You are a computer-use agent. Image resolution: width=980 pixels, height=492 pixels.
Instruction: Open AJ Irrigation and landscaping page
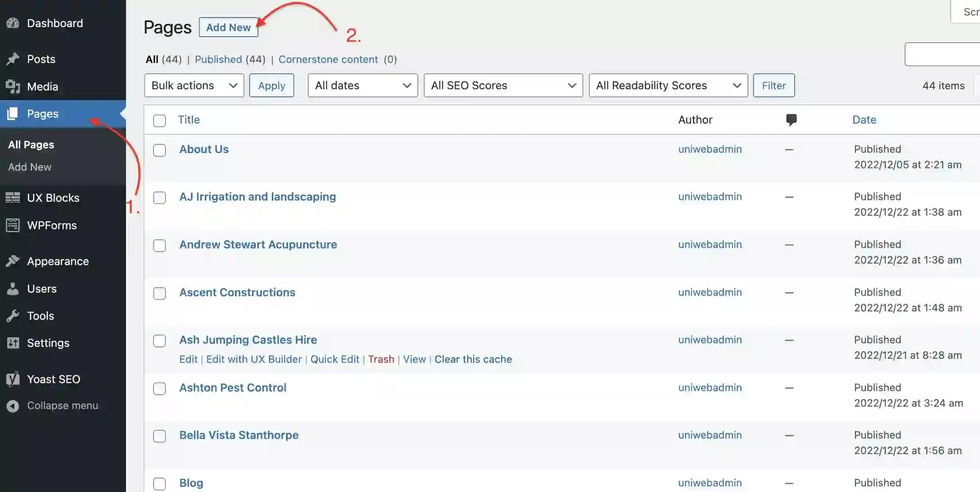click(258, 197)
